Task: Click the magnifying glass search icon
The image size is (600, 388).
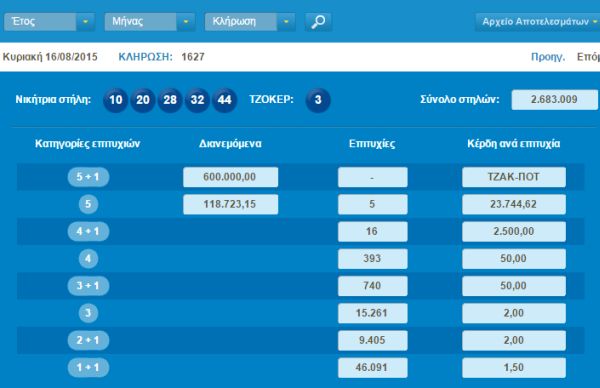Action: tap(318, 22)
